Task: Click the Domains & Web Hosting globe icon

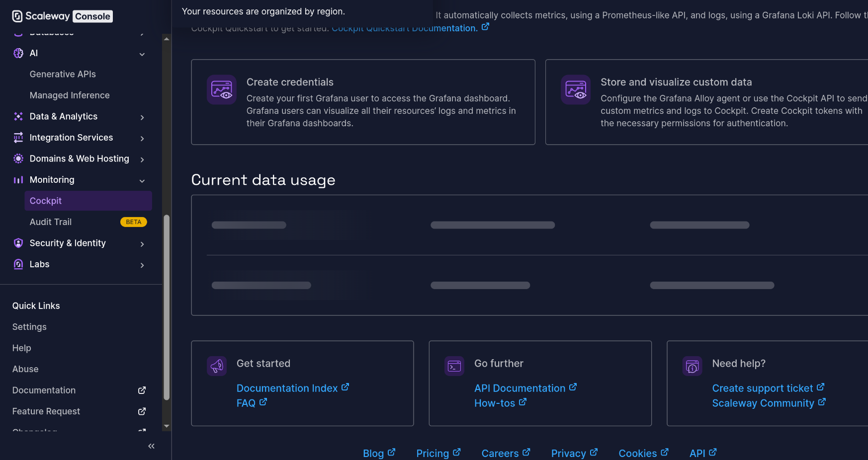Action: tap(18, 158)
